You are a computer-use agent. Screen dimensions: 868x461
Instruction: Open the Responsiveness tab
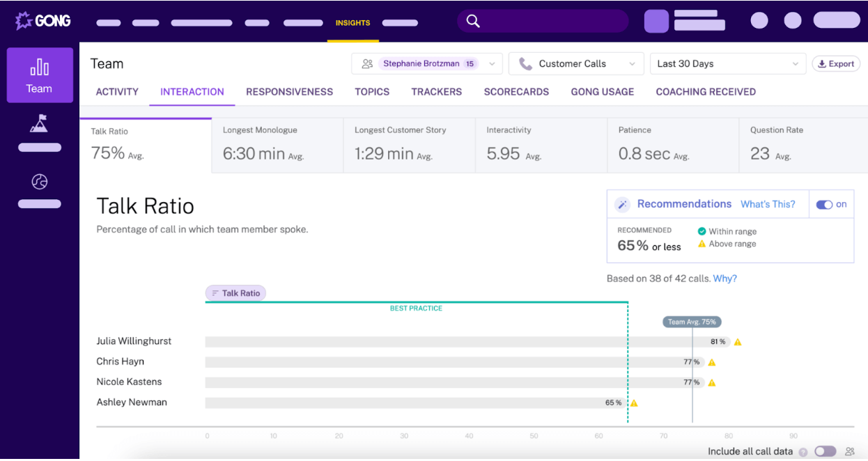[x=289, y=92]
